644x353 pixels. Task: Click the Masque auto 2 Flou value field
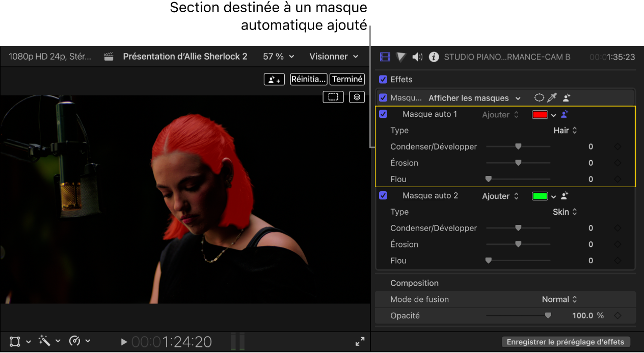click(x=591, y=261)
